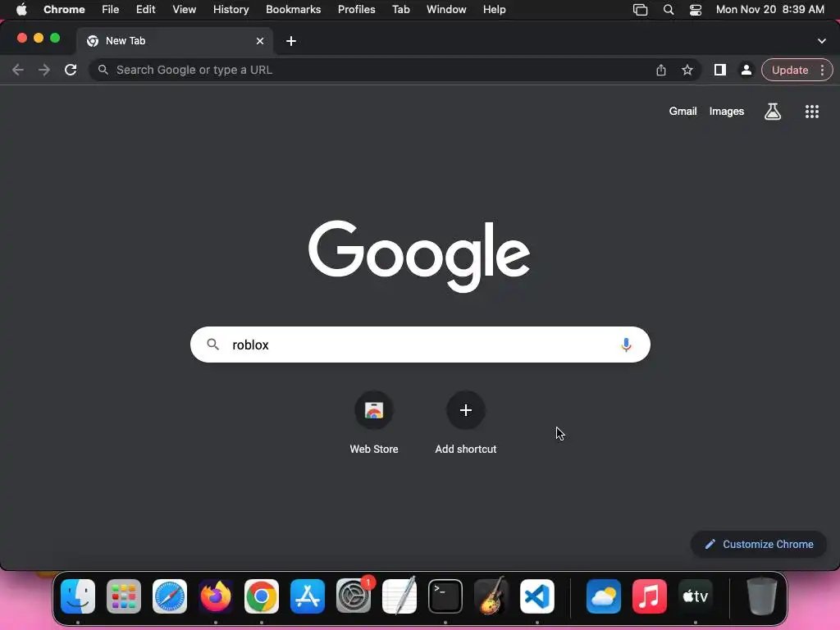Open the share page icon in address bar
Screen dimensions: 840x630
coord(661,71)
